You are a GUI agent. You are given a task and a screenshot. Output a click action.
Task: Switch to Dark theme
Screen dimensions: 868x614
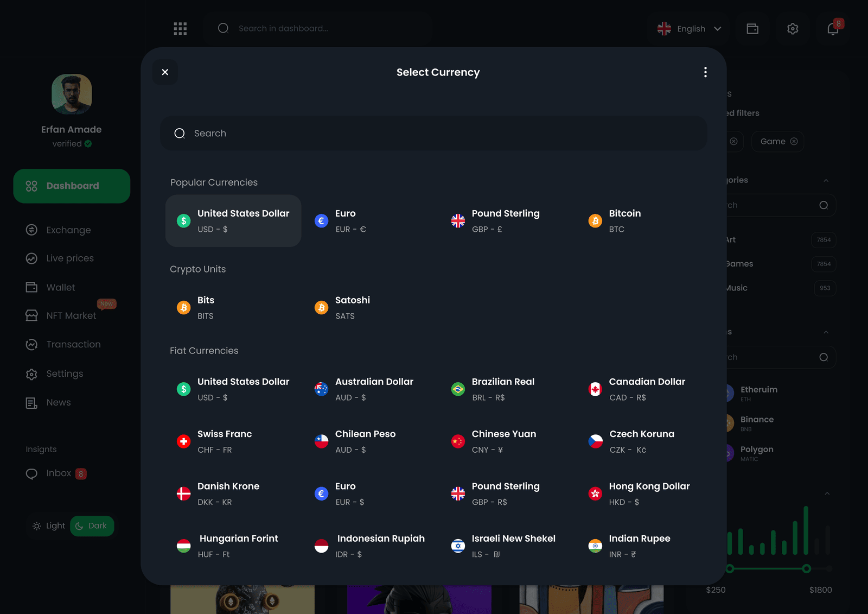[92, 526]
